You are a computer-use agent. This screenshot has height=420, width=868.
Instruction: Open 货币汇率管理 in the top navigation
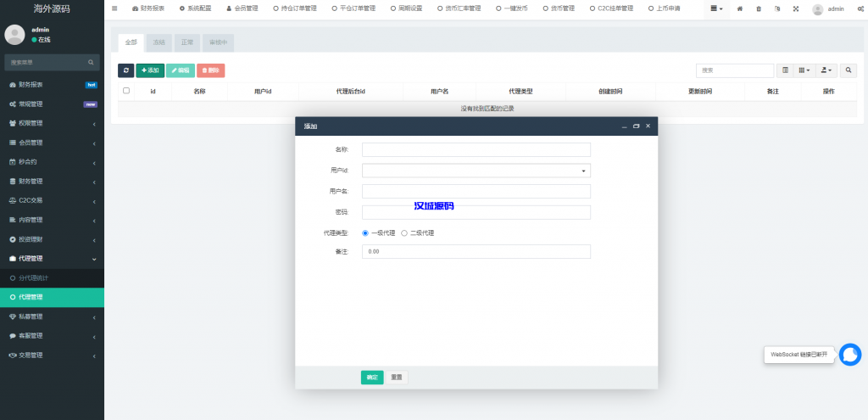coord(459,8)
